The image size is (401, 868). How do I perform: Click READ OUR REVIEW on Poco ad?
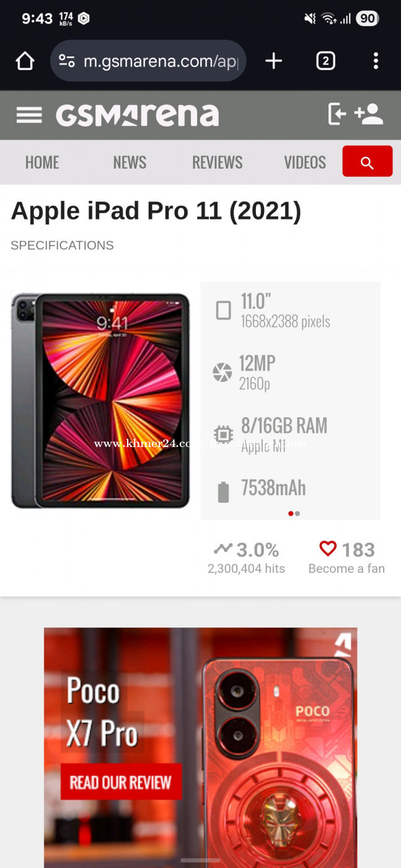(x=121, y=782)
